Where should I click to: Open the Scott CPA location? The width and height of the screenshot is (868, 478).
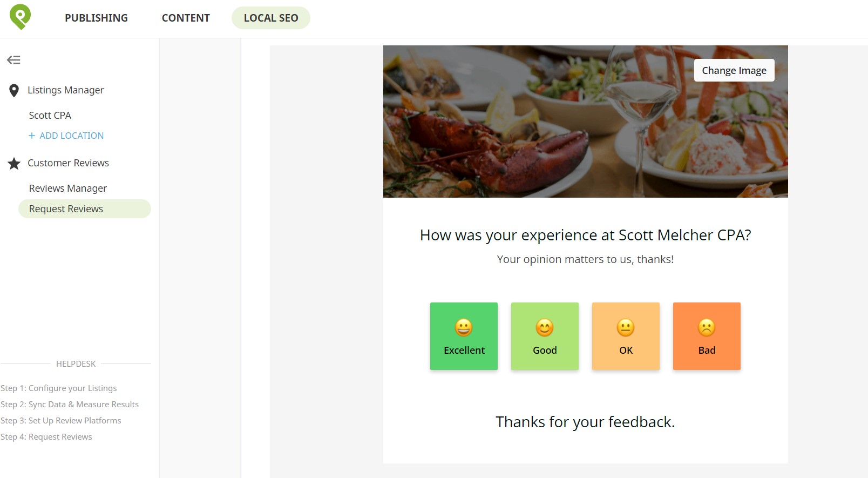click(50, 116)
